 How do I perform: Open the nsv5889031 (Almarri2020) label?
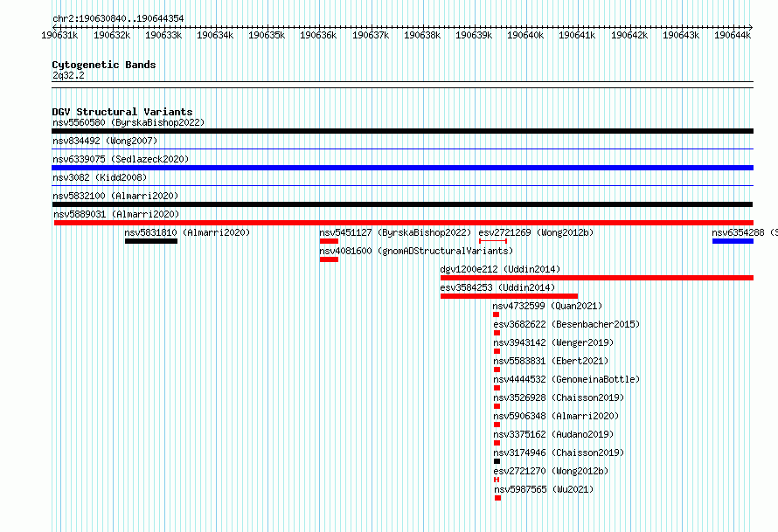[116, 214]
